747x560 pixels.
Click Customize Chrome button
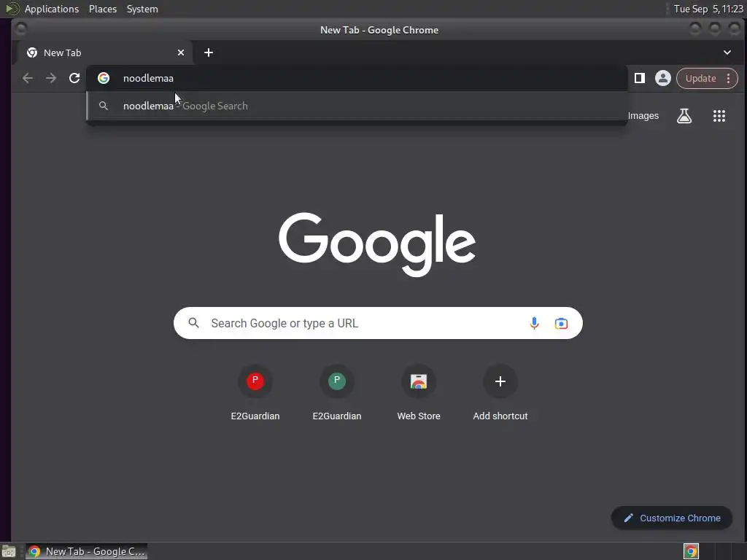point(672,518)
